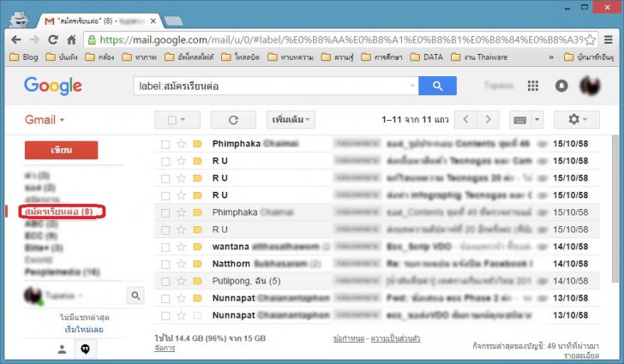Open the Blog bookmark folder
The height and width of the screenshot is (364, 624).
pyautogui.click(x=24, y=57)
